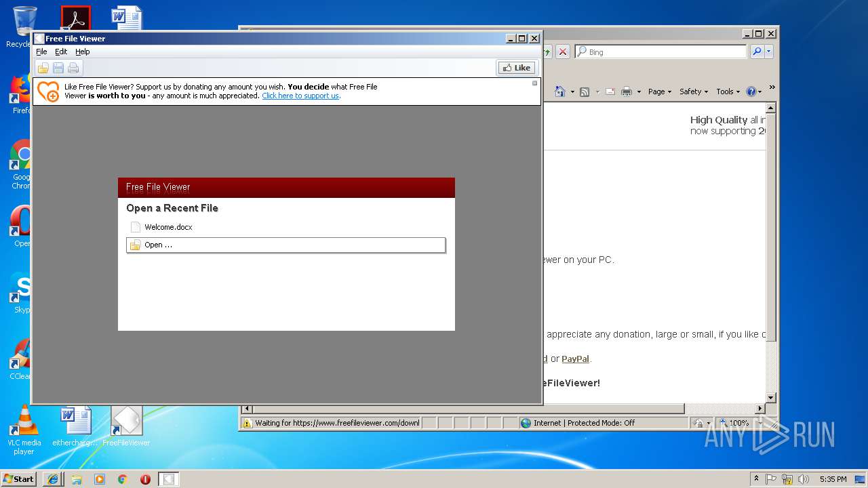The image size is (868, 488).
Task: Click the magnifier Search button in Internet Explorer
Action: (757, 52)
